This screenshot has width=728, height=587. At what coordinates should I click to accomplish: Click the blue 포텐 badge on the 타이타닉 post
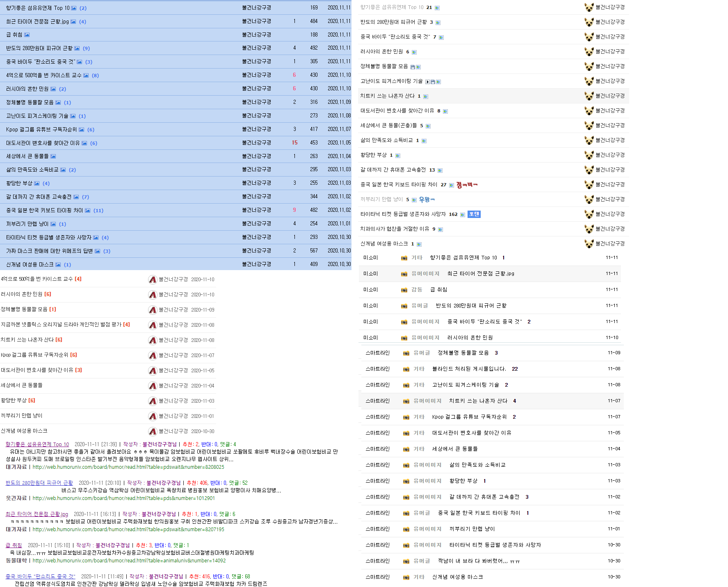474,214
